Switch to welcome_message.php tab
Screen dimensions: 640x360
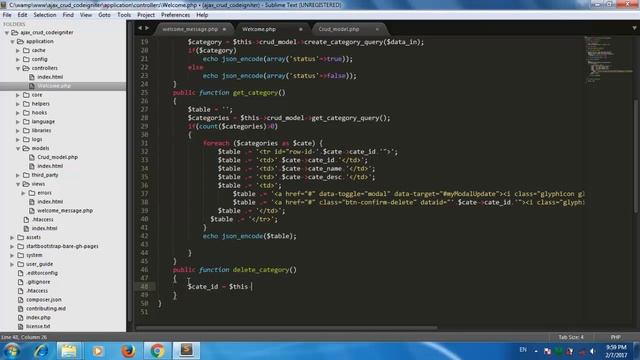point(190,29)
